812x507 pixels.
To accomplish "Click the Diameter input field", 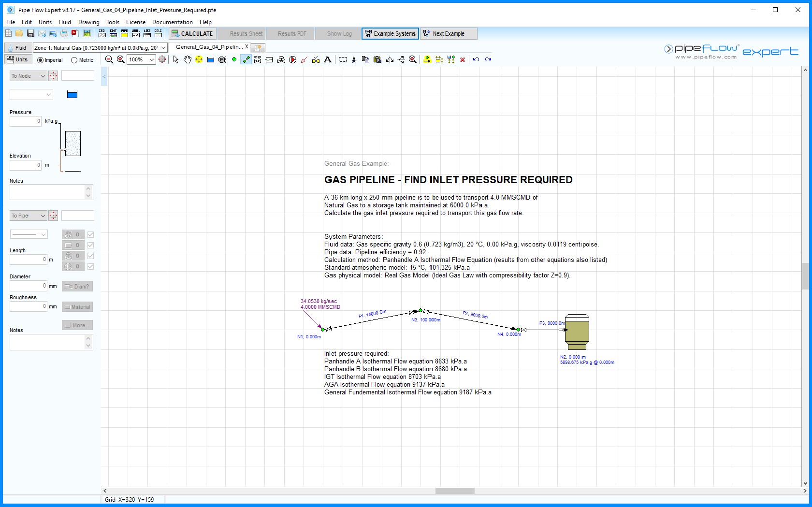I will tap(29, 286).
